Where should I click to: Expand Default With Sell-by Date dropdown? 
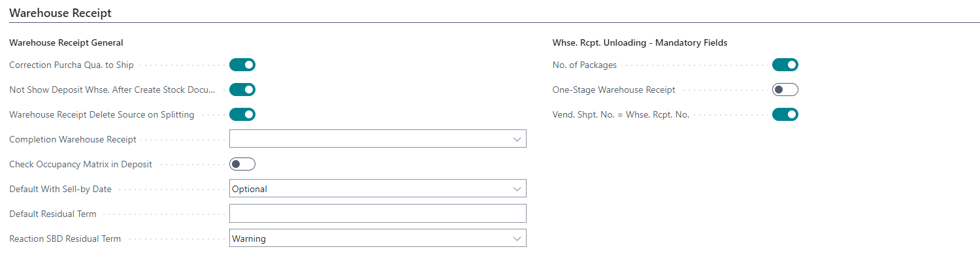377,189
